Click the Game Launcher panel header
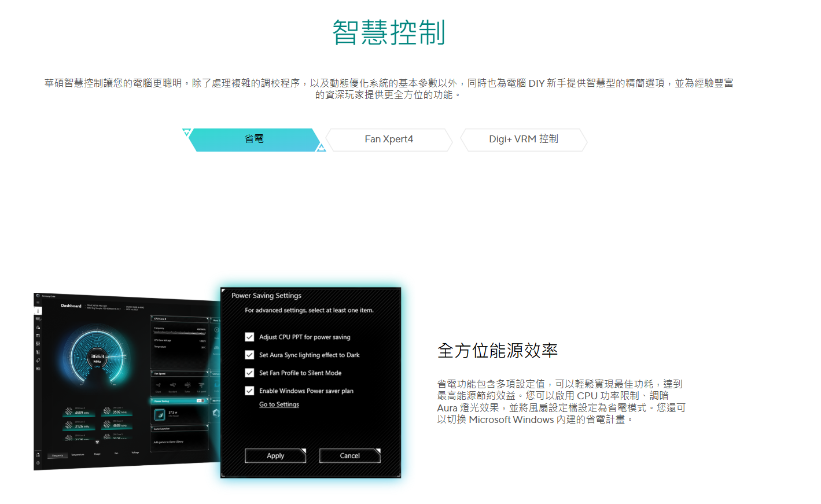821x504 pixels. coord(179,429)
